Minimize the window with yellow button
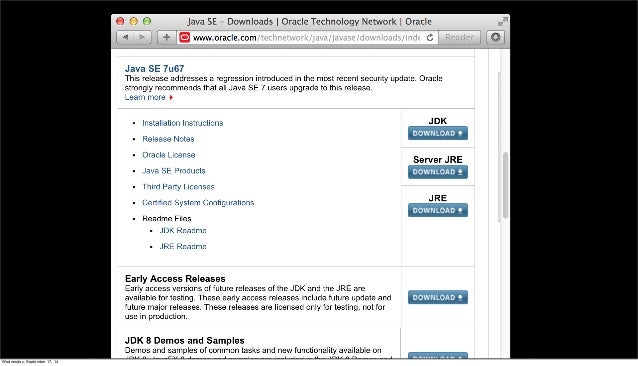The height and width of the screenshot is (366, 638). (x=133, y=21)
